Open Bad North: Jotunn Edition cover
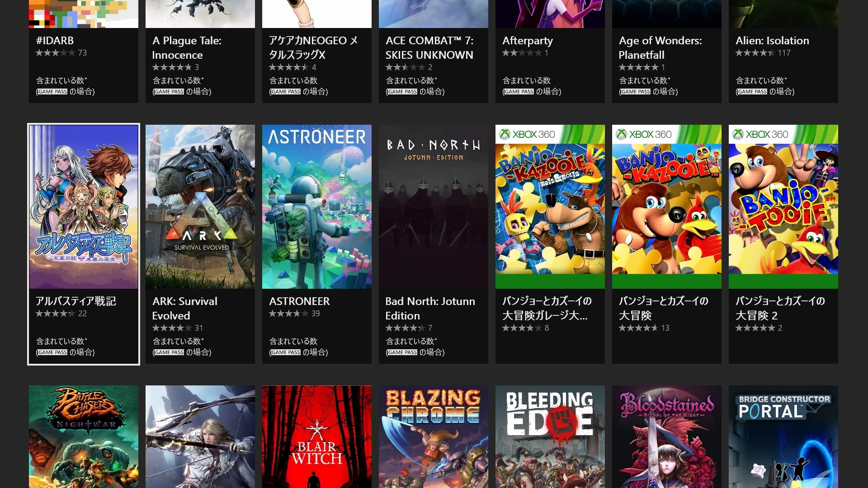 click(x=433, y=206)
